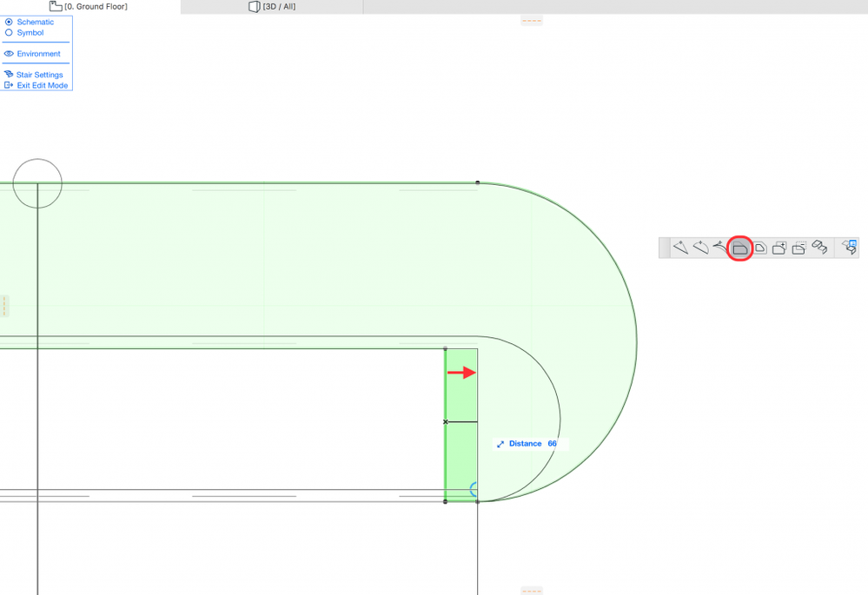Select the Symbol radio button

tap(9, 33)
